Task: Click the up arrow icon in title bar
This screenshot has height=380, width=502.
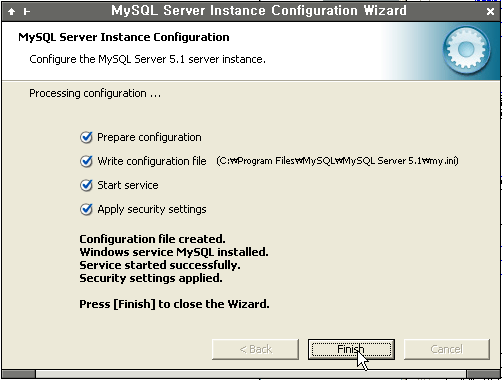Action: 11,12
